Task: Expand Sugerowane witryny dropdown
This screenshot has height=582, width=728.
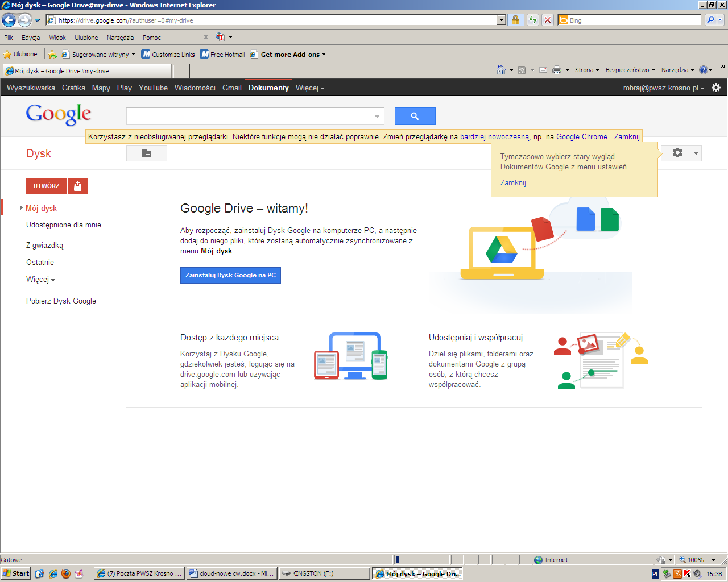Action: click(133, 55)
